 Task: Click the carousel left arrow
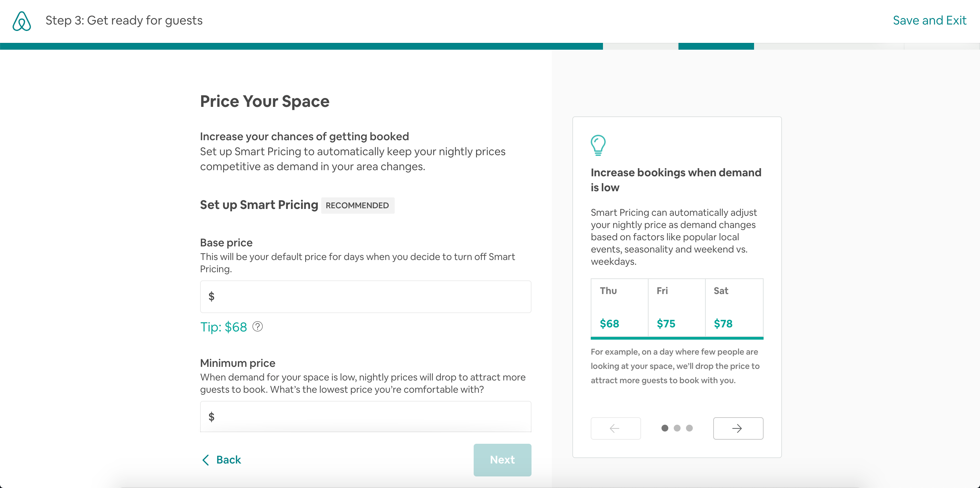tap(615, 428)
